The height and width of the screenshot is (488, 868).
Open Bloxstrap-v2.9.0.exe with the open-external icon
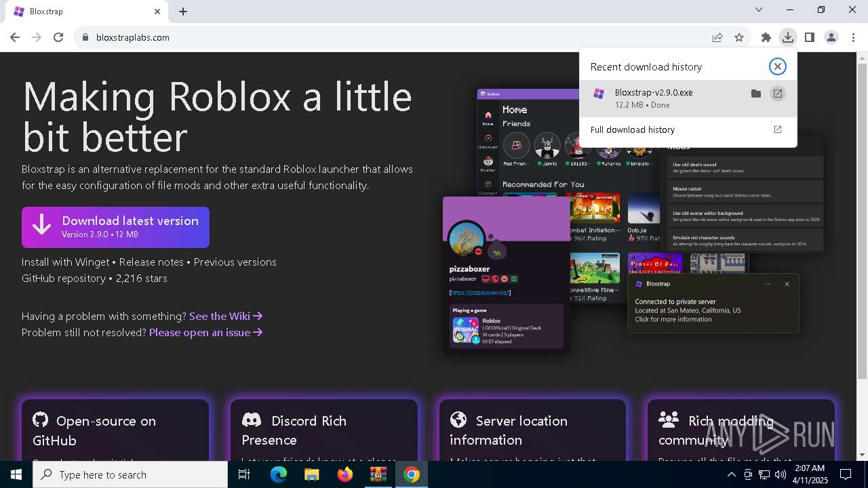(778, 94)
